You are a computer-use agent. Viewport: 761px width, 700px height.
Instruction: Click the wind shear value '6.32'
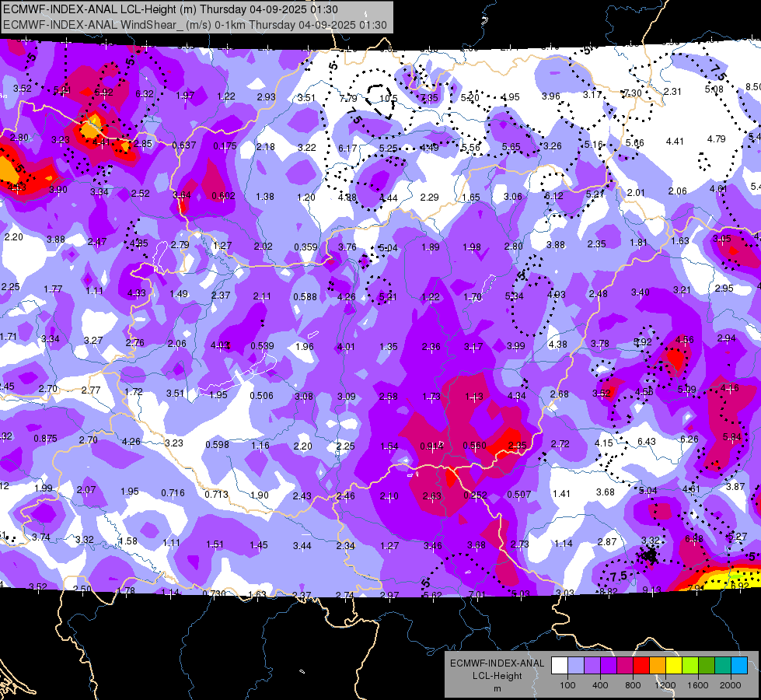pos(145,94)
